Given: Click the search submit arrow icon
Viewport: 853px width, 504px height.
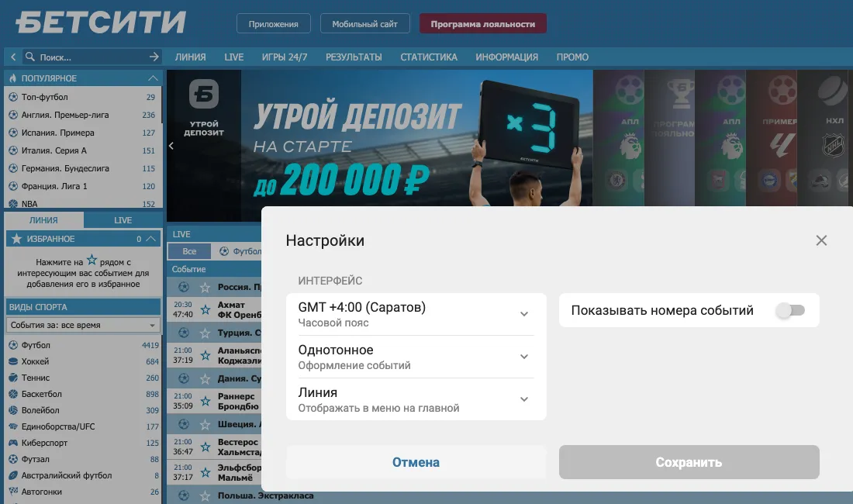Looking at the screenshot, I should coord(154,57).
